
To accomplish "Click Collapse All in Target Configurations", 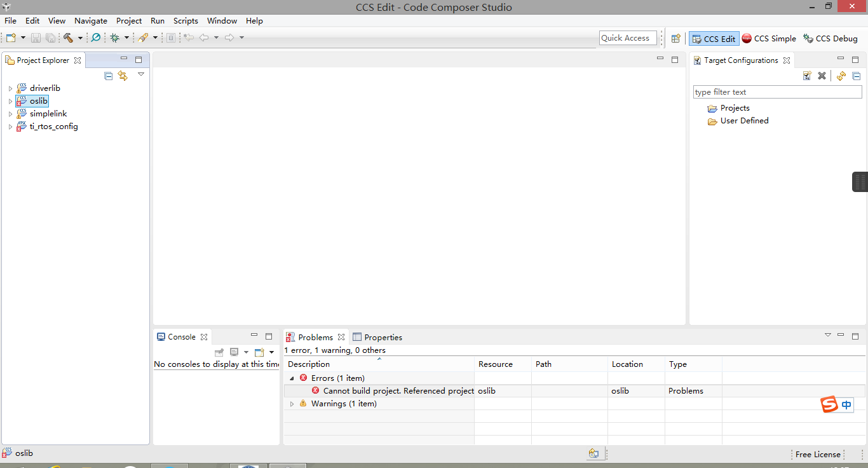I will 856,76.
